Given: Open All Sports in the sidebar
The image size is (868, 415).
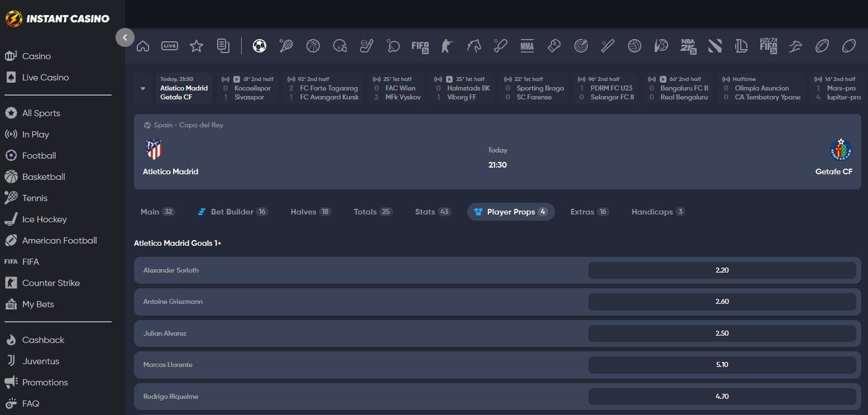Looking at the screenshot, I should click(41, 113).
